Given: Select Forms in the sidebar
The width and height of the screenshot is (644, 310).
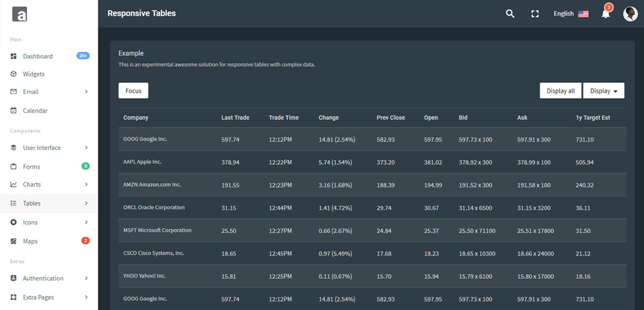Looking at the screenshot, I should click(x=32, y=167).
